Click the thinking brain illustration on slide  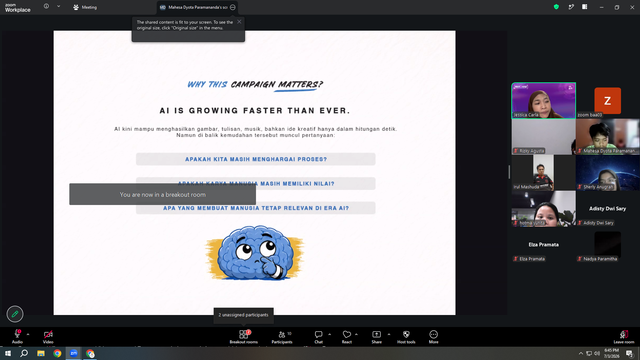[x=255, y=252]
